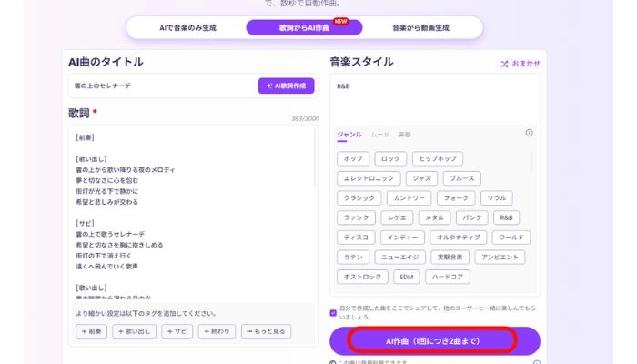This screenshot has width=637, height=364.
Task: Pick the ロック genre tag
Action: (x=390, y=158)
